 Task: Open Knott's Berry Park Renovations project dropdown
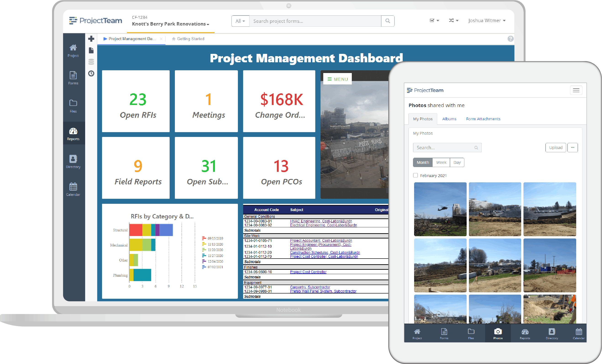(170, 24)
